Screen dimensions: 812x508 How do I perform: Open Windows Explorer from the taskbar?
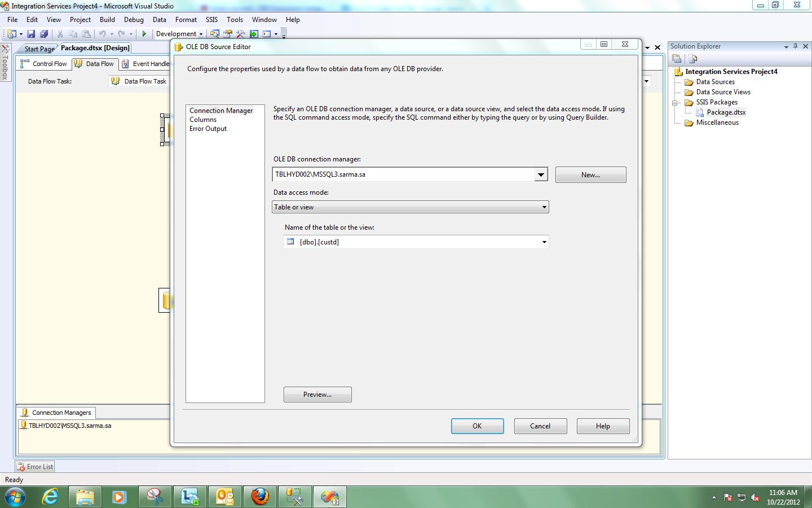click(x=85, y=497)
